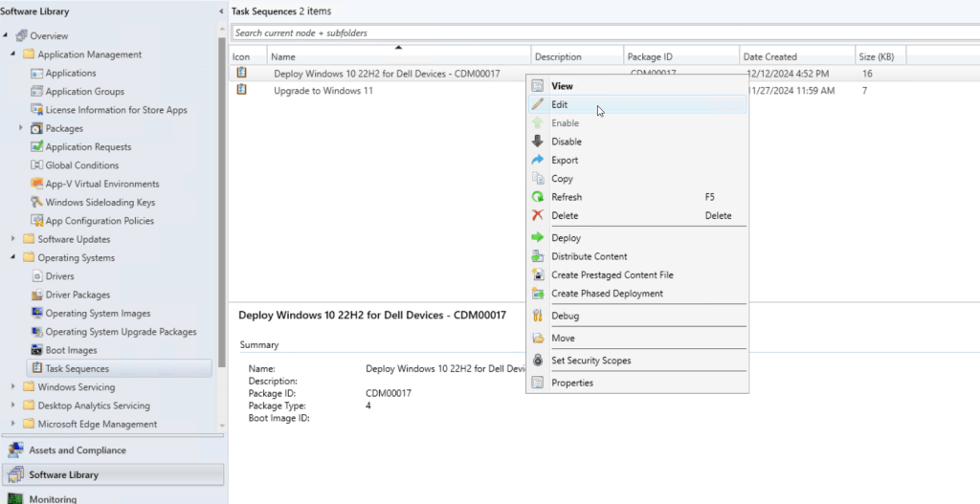The image size is (980, 504).
Task: Open the Assets and Compliance workspace
Action: [x=77, y=450]
